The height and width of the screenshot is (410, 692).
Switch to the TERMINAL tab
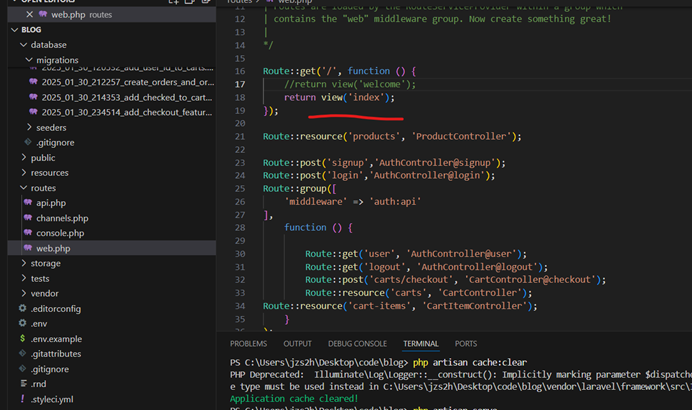pos(421,344)
